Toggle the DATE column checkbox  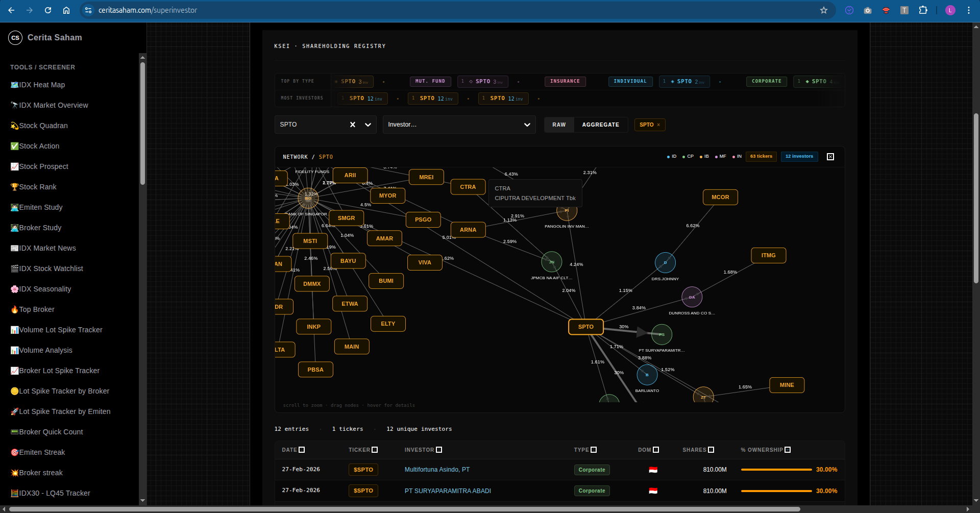coord(302,450)
